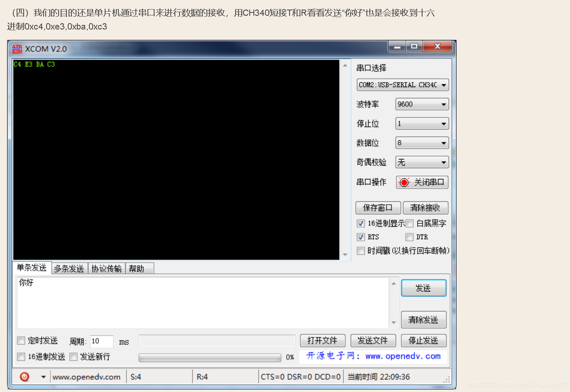
Task: Click the 清除发送 button
Action: tap(423, 320)
